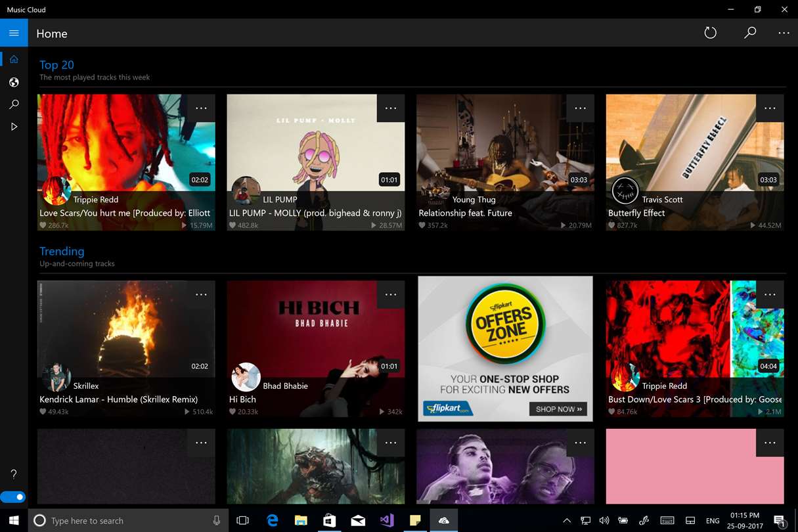Viewport: 798px width, 532px height.
Task: Refresh the Home page
Action: [710, 33]
